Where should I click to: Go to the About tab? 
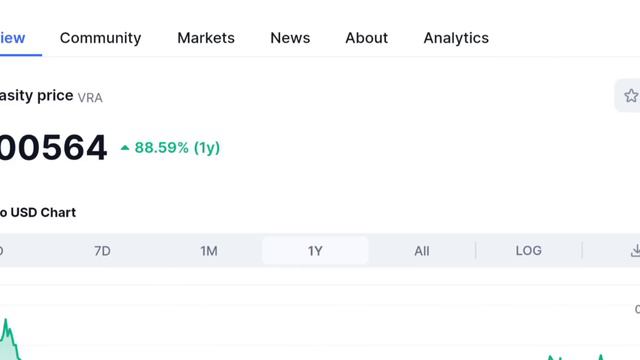click(367, 38)
